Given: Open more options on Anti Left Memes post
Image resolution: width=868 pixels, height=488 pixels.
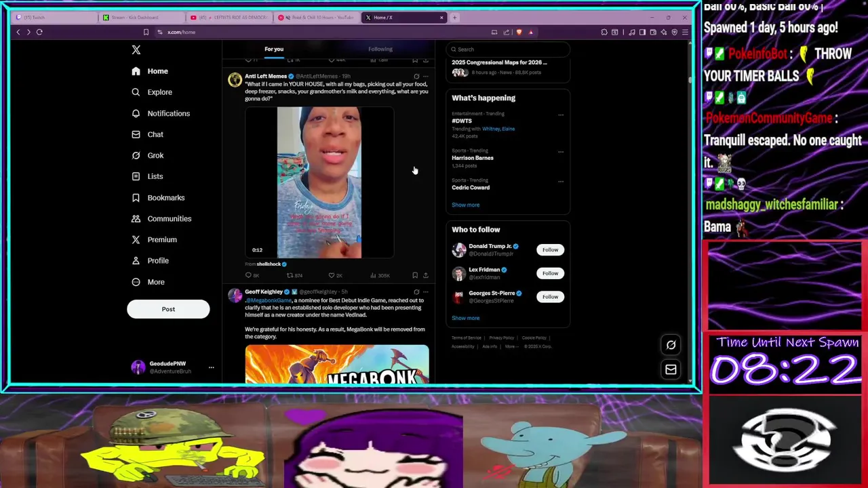Looking at the screenshot, I should point(425,77).
